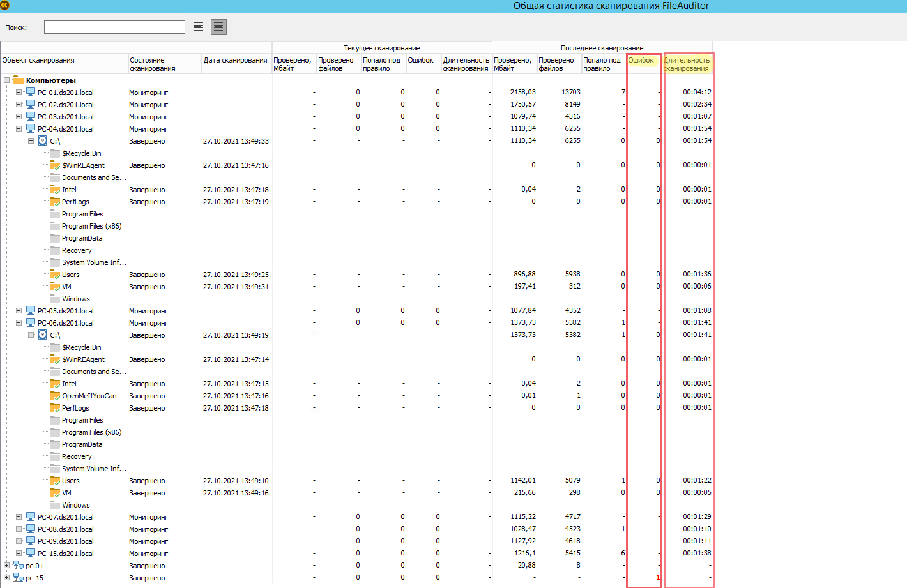Click the value 20,88
Image resolution: width=907 pixels, height=588 pixels.
coord(527,565)
